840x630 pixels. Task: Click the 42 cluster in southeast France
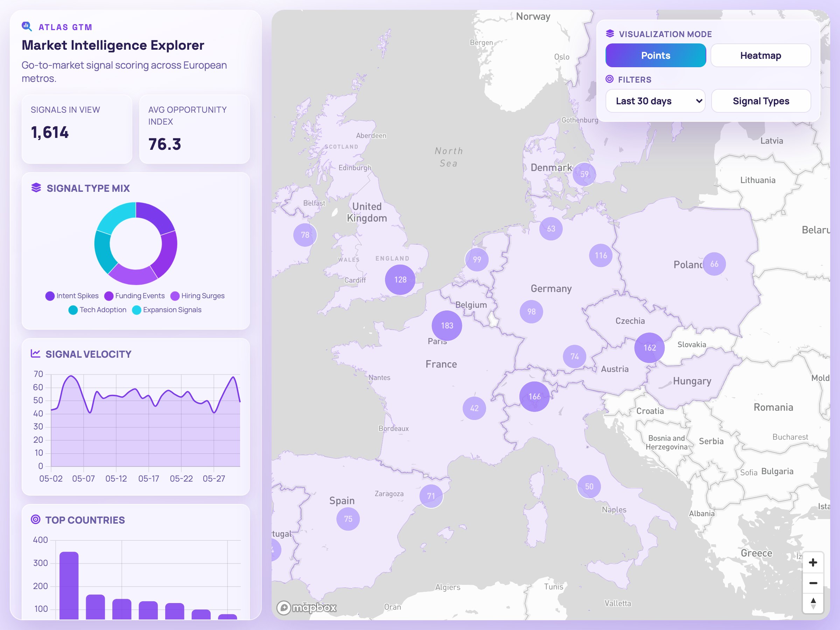tap(474, 408)
